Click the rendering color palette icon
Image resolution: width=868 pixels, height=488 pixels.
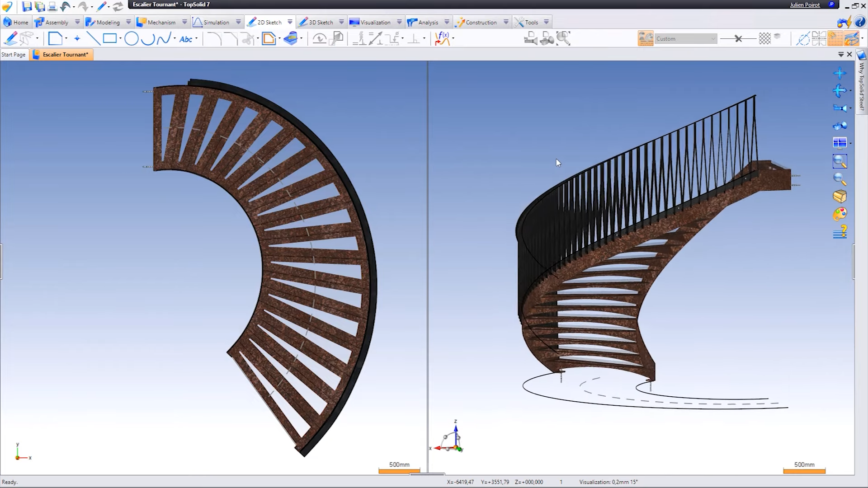click(x=840, y=214)
